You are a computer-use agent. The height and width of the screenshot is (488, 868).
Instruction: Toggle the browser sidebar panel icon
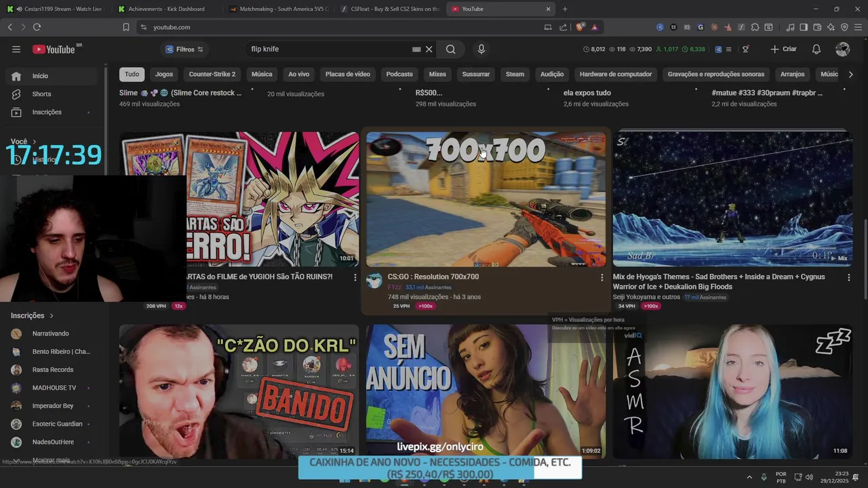804,27
